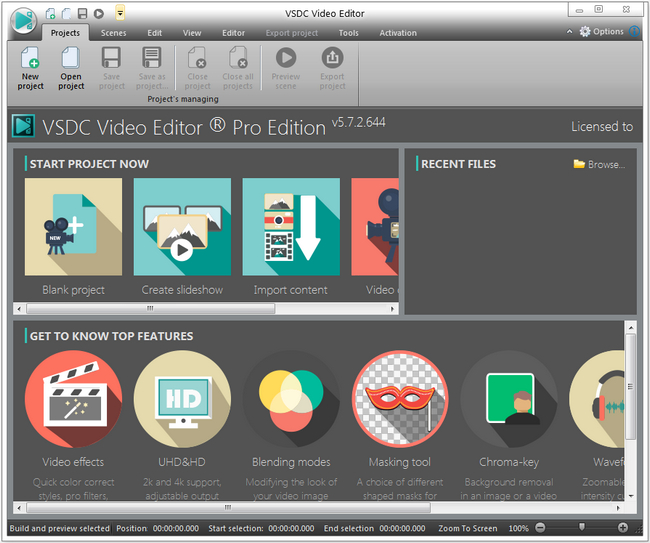Click Build and preview selected status text
The height and width of the screenshot is (543, 650).
click(x=59, y=528)
